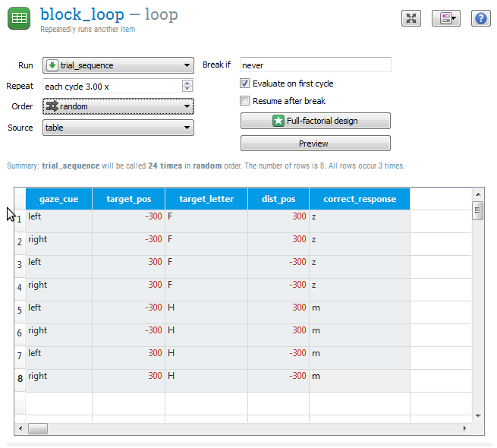Click the Break if input field

[315, 65]
